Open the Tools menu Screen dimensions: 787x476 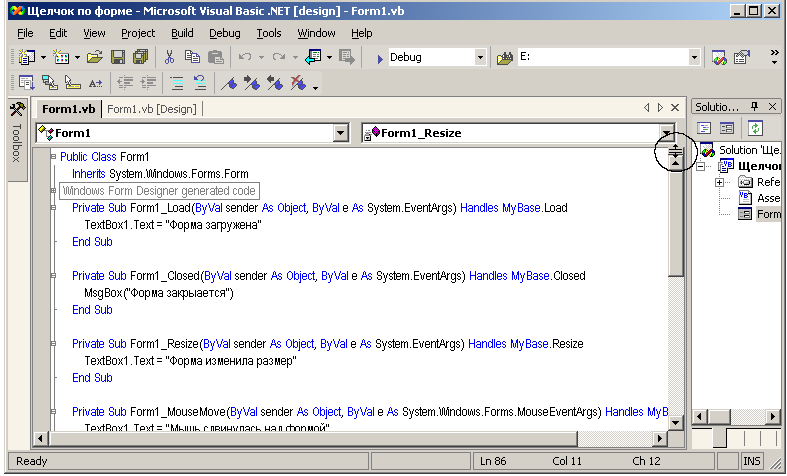269,33
